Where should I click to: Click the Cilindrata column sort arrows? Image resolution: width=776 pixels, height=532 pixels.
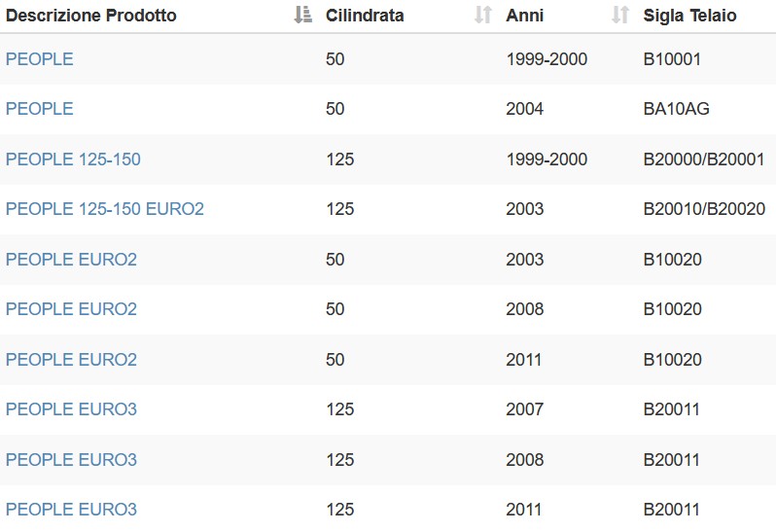point(483,15)
